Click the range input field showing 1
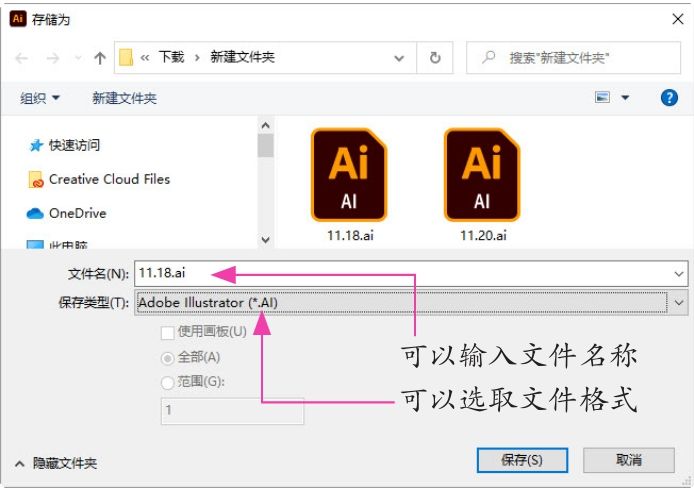This screenshot has width=694, height=492. pos(232,411)
